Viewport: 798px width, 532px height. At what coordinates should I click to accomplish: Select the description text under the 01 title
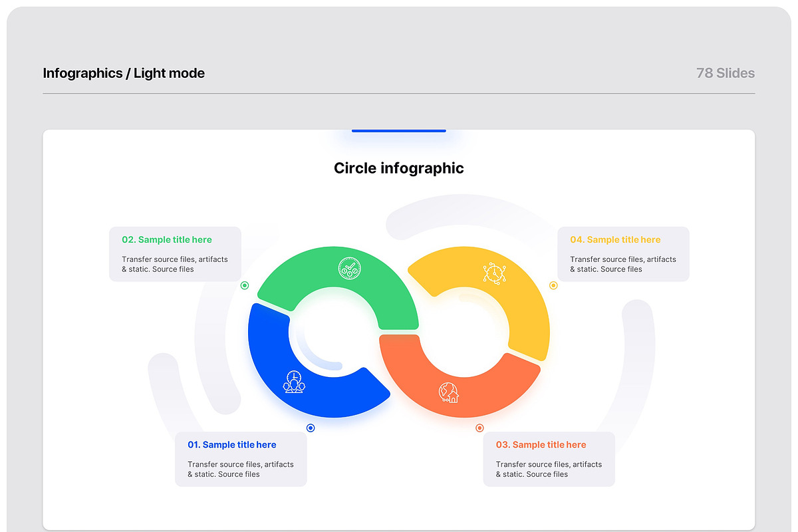click(x=241, y=469)
